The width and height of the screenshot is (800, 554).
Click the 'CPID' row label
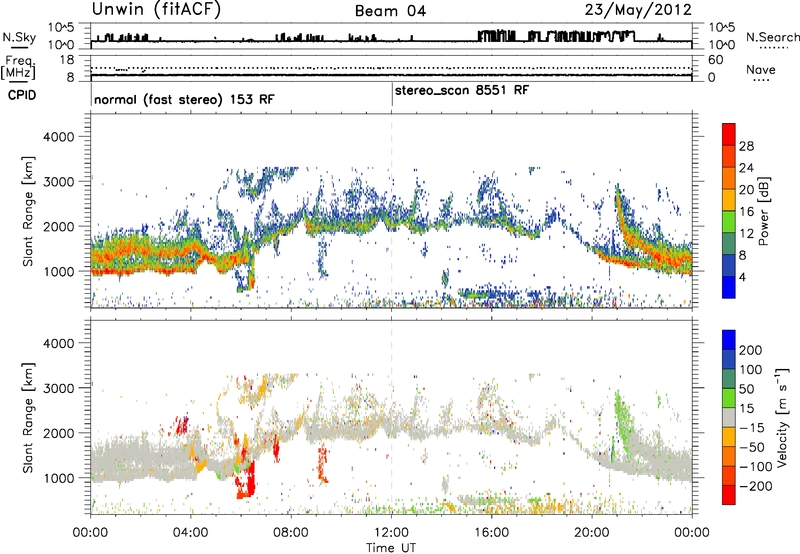point(22,95)
